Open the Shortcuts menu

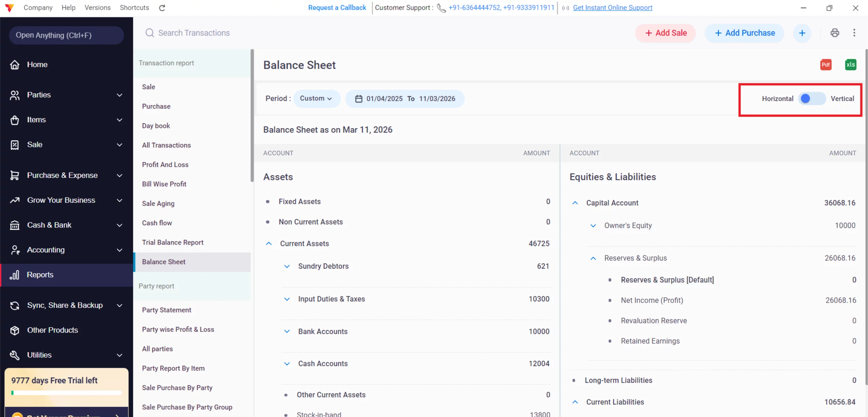tap(134, 7)
